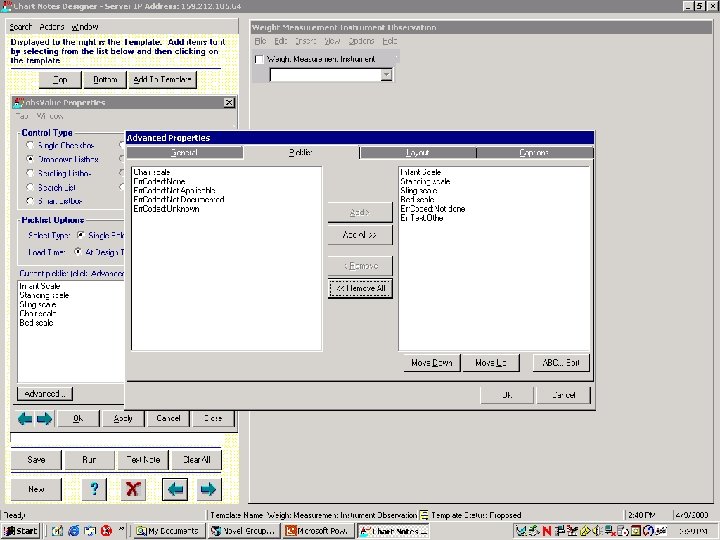720x540 pixels.
Task: Open help with the question mark icon
Action: (94, 489)
